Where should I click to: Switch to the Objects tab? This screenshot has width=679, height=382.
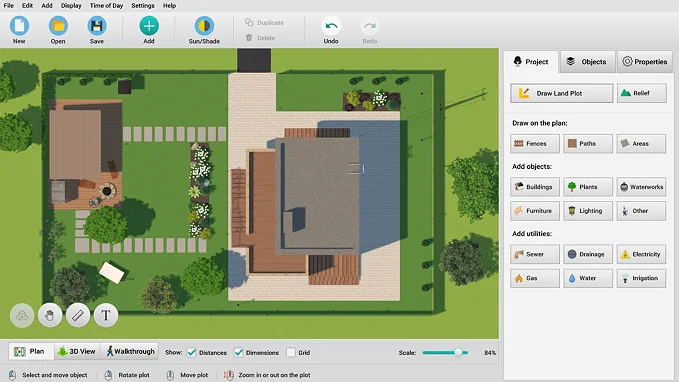(587, 62)
